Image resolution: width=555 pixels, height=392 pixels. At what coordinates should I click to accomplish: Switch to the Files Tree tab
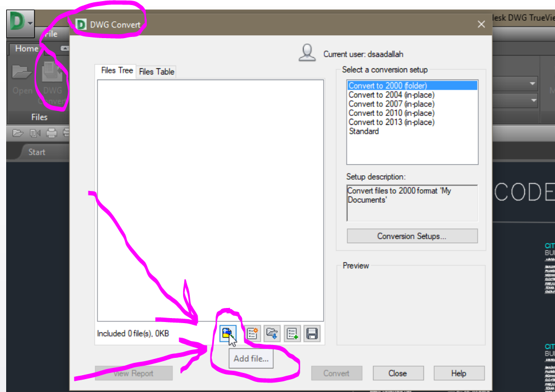[x=116, y=71]
